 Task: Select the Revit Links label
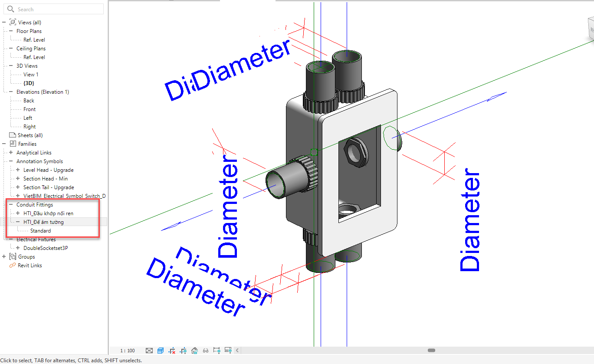click(x=30, y=265)
